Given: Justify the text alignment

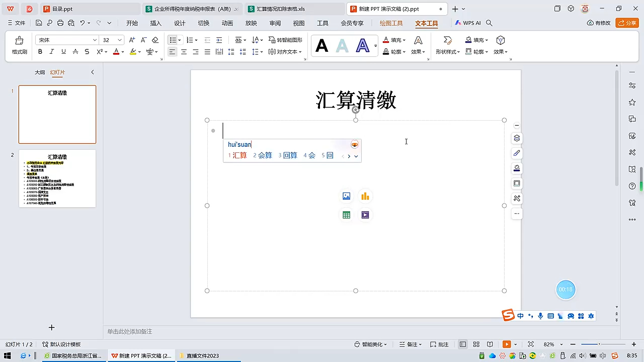Looking at the screenshot, I should tap(207, 52).
